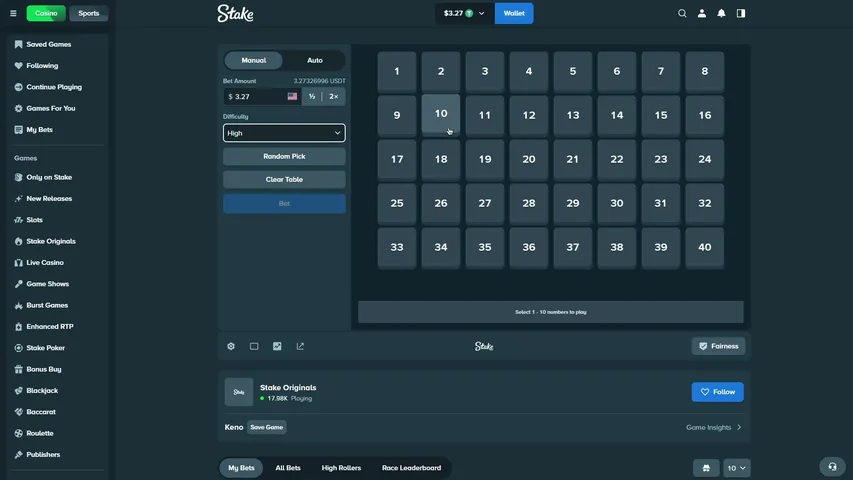The height and width of the screenshot is (480, 853).
Task: Select Keno number 33
Action: [x=397, y=247]
